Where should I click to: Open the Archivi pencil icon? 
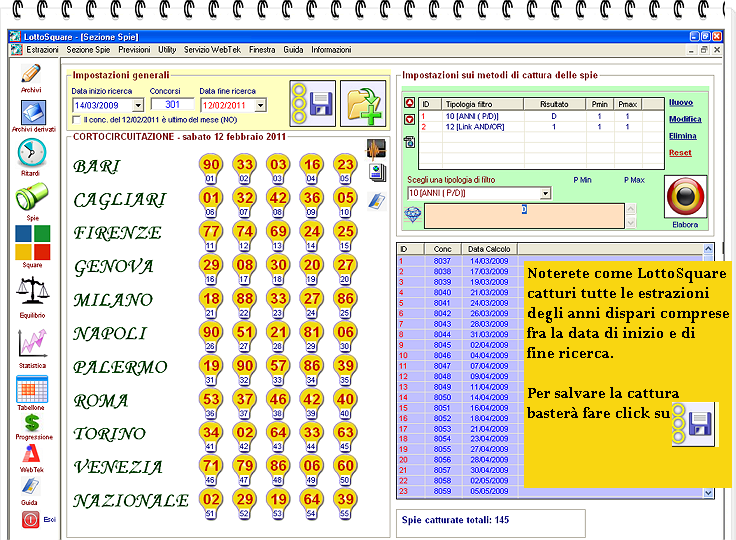(x=31, y=73)
